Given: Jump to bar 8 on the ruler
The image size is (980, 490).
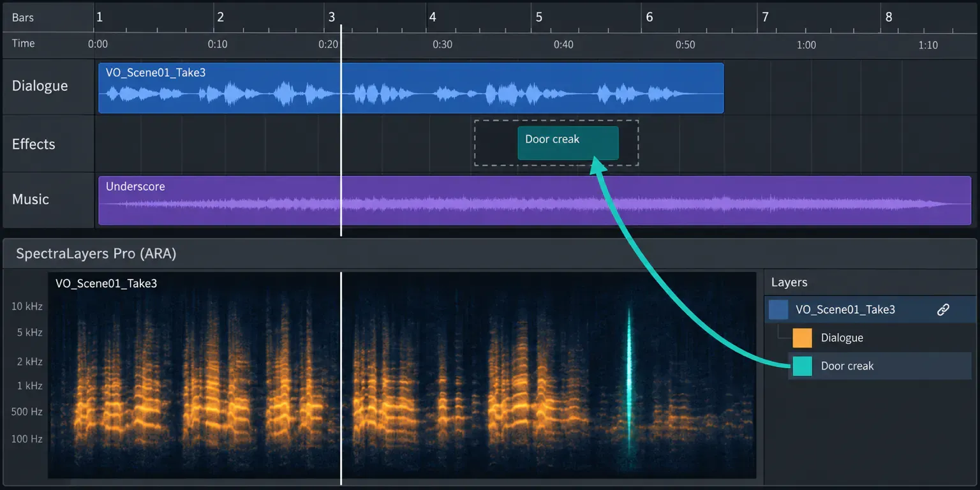Looking at the screenshot, I should pos(889,17).
